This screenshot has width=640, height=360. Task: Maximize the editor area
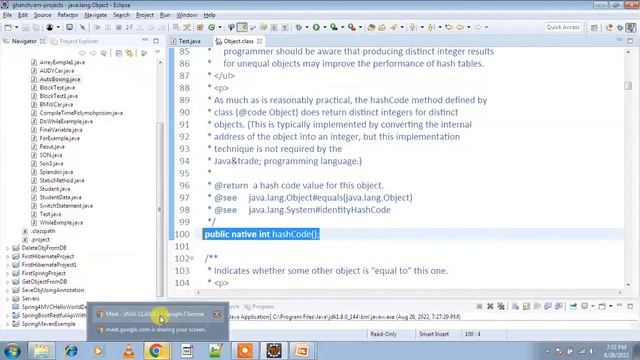(x=630, y=41)
